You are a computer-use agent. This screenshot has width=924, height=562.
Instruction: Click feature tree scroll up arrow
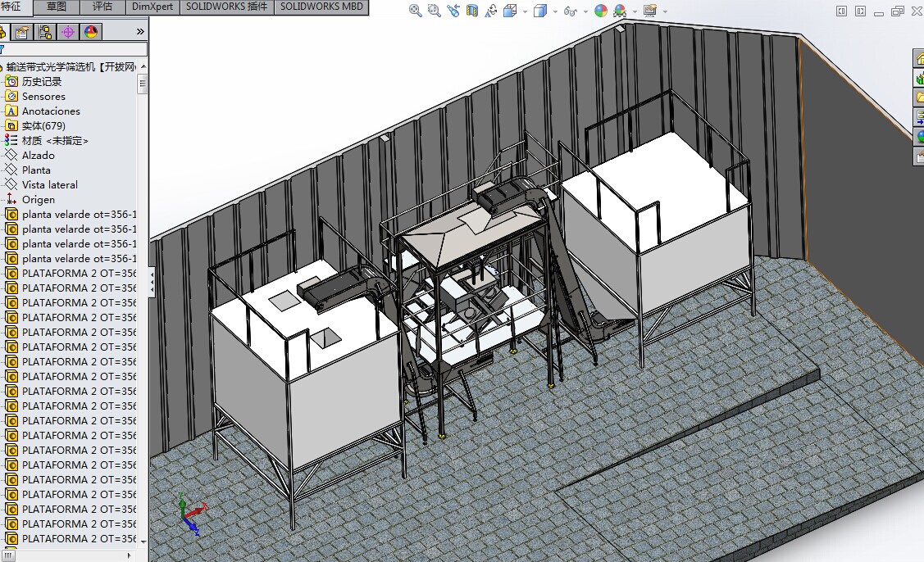click(x=143, y=66)
